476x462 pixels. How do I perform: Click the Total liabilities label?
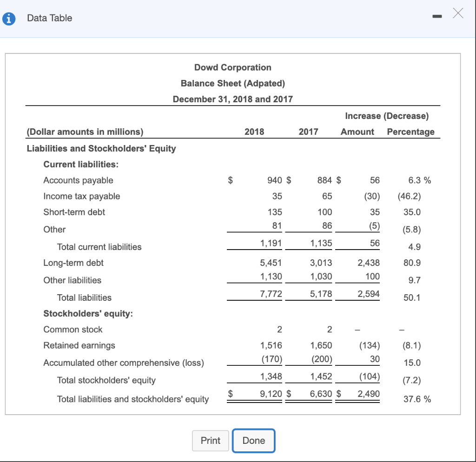pos(85,297)
